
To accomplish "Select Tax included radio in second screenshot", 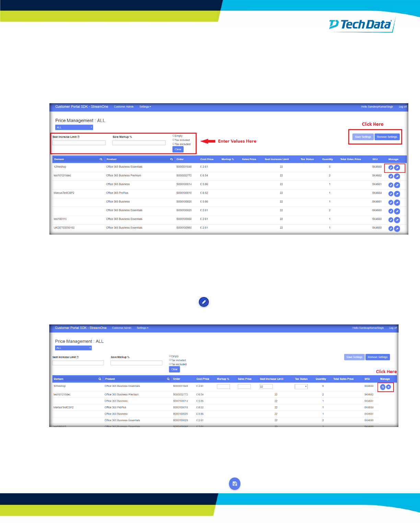I will click(170, 360).
